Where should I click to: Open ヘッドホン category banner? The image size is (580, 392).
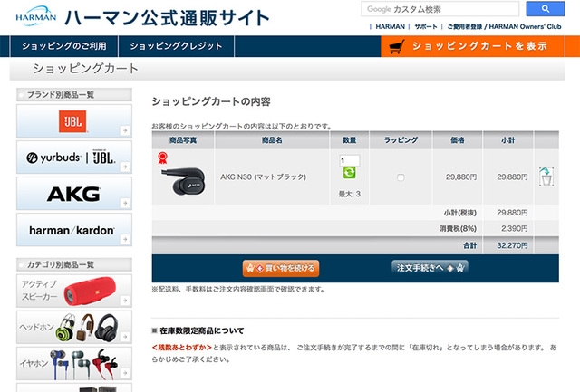pos(74,327)
